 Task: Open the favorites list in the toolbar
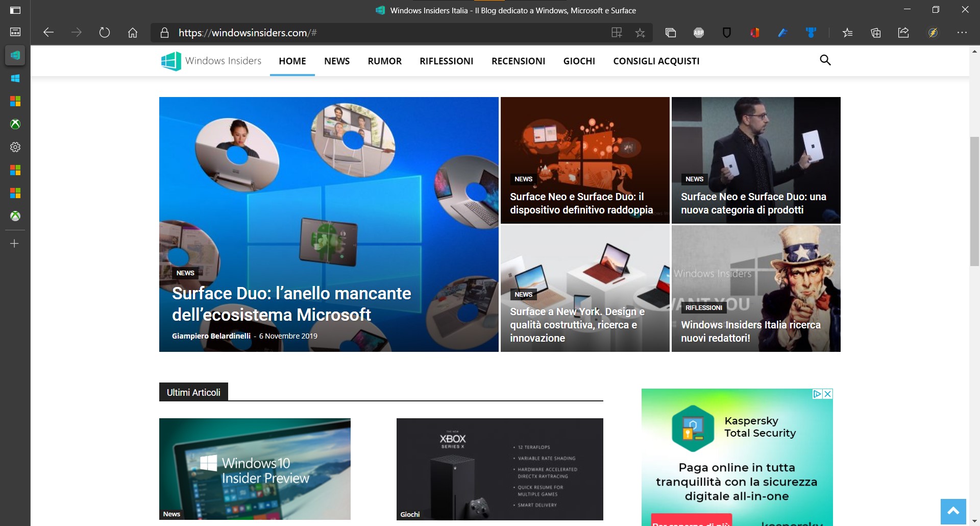coord(848,33)
